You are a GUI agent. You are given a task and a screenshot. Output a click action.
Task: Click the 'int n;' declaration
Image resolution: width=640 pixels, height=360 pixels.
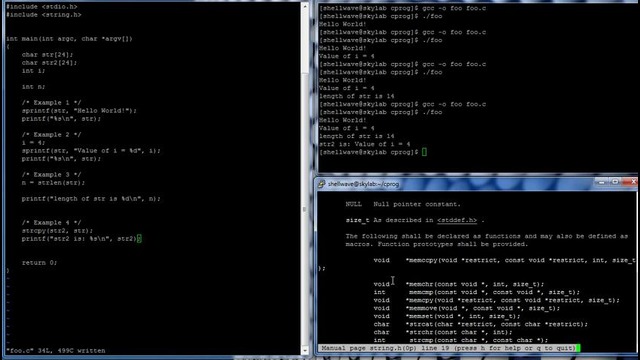(33, 87)
